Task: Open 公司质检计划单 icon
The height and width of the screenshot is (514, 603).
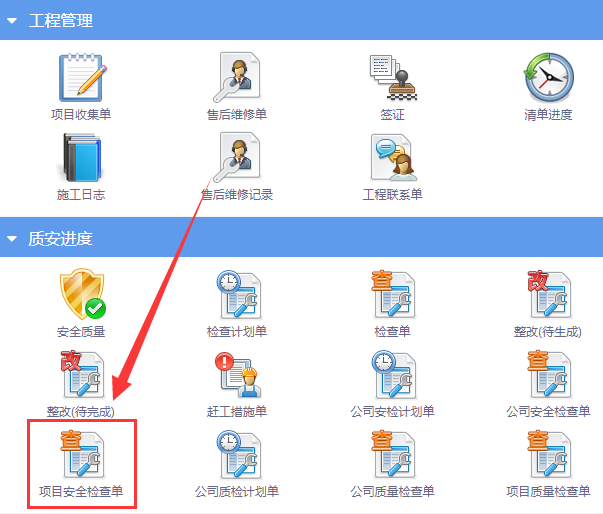Action: point(238,454)
